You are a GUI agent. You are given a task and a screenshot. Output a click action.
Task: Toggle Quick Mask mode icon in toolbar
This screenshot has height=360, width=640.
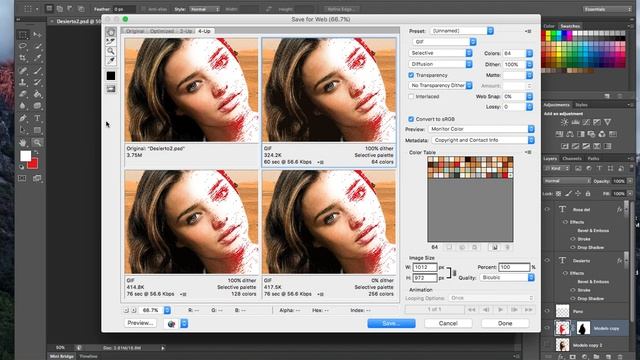(x=22, y=178)
